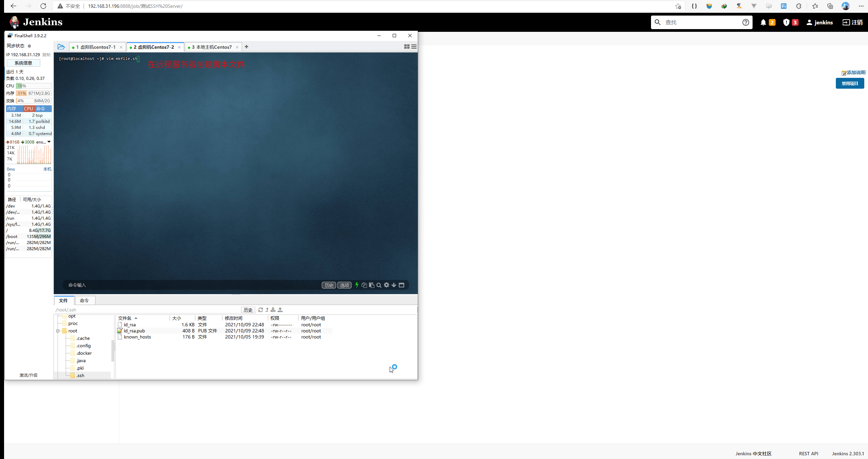Collapse the root folder tree node
Viewport: 868px width, 459px height.
click(x=58, y=331)
